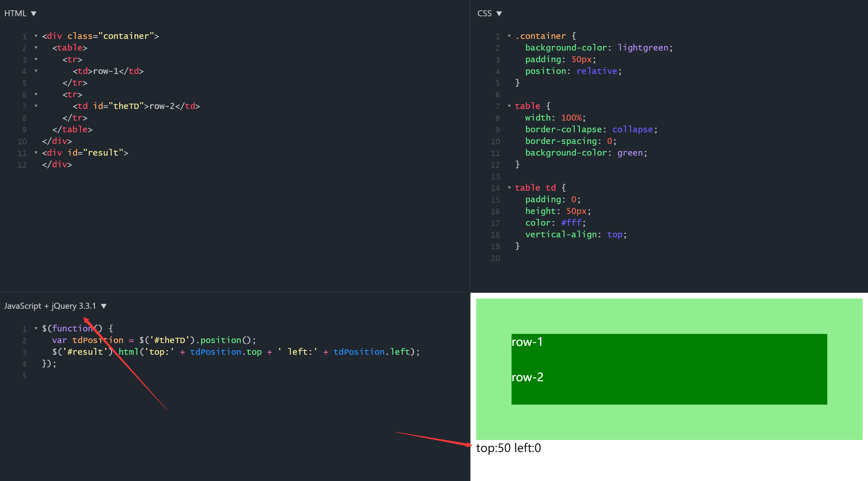The width and height of the screenshot is (868, 481).
Task: Collapse the container div on HTML line 1
Action: coord(36,36)
